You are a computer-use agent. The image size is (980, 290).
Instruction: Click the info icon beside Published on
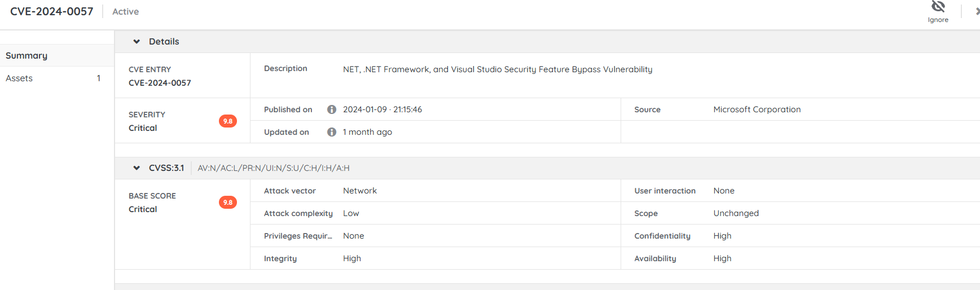pyautogui.click(x=332, y=109)
